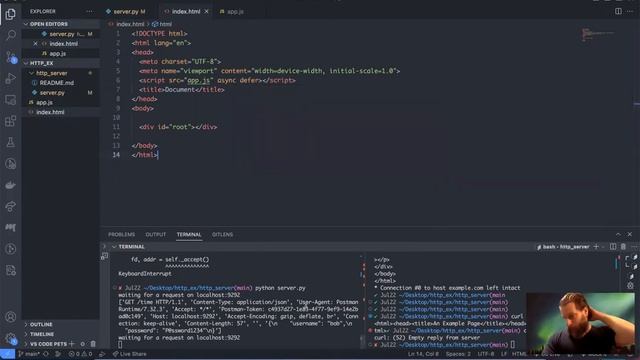Screen dimensions: 640x360
Task: Open the Extensions view icon
Action: pyautogui.click(x=11, y=121)
